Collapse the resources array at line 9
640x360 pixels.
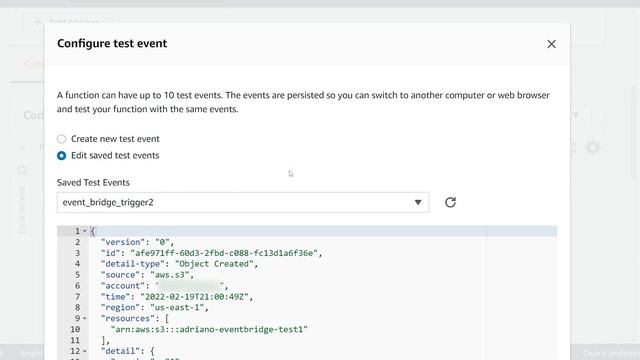point(84,318)
